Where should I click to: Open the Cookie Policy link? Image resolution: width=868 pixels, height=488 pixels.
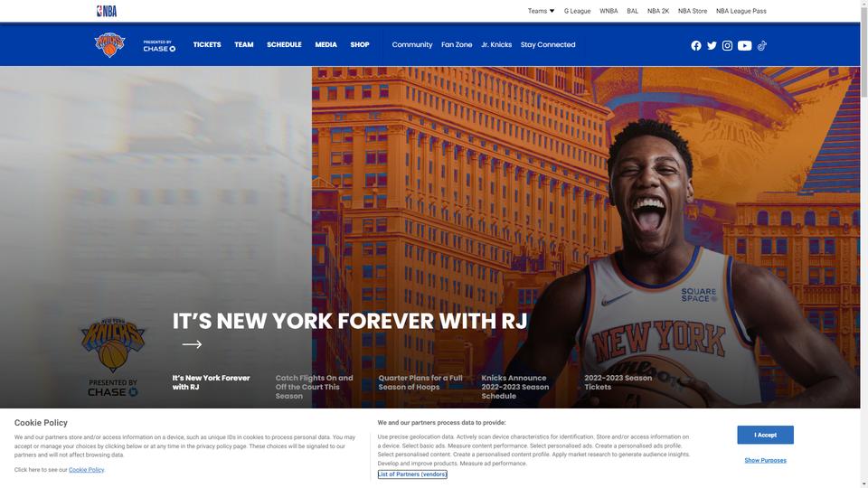pos(87,470)
